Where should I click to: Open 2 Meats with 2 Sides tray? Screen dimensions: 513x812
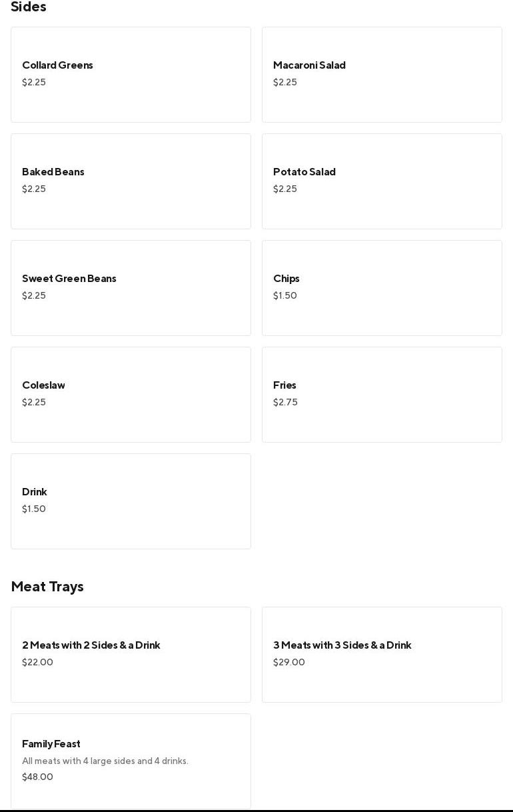131,655
